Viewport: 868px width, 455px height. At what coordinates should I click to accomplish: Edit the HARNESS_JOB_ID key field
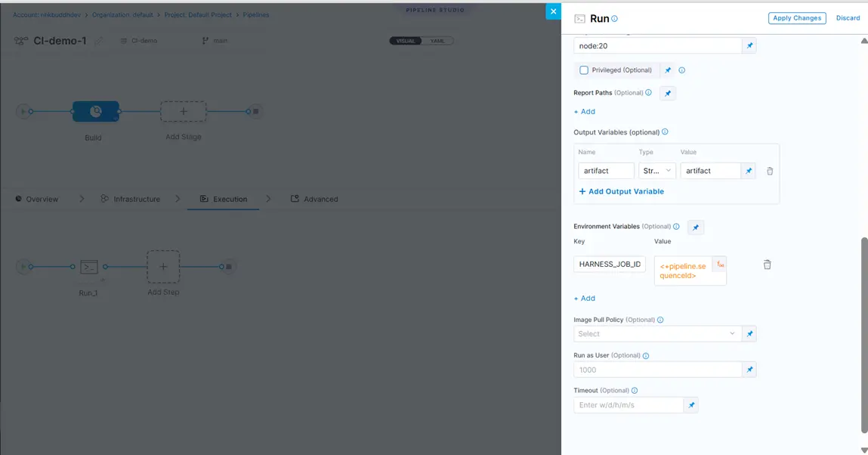click(610, 264)
